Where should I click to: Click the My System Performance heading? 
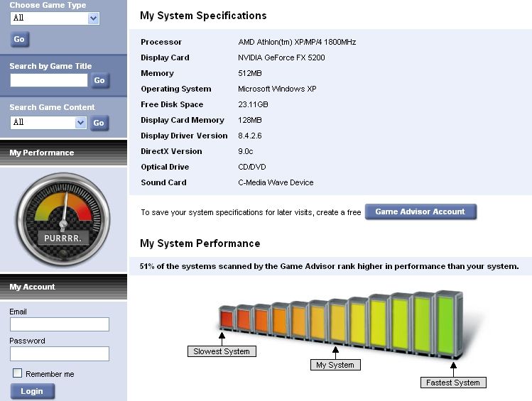pos(200,243)
